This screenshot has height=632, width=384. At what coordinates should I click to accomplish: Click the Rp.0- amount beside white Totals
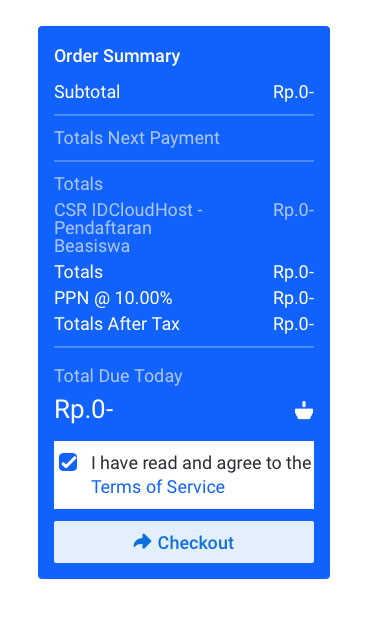point(293,272)
